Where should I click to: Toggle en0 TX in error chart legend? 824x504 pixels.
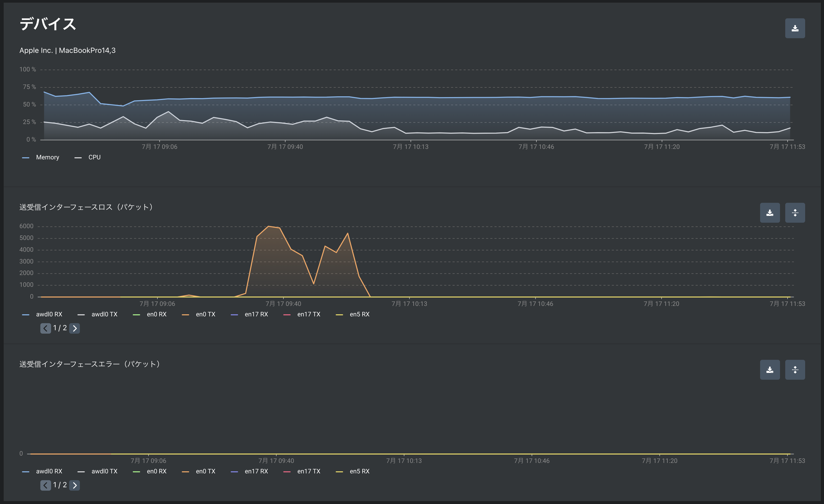pyautogui.click(x=198, y=472)
